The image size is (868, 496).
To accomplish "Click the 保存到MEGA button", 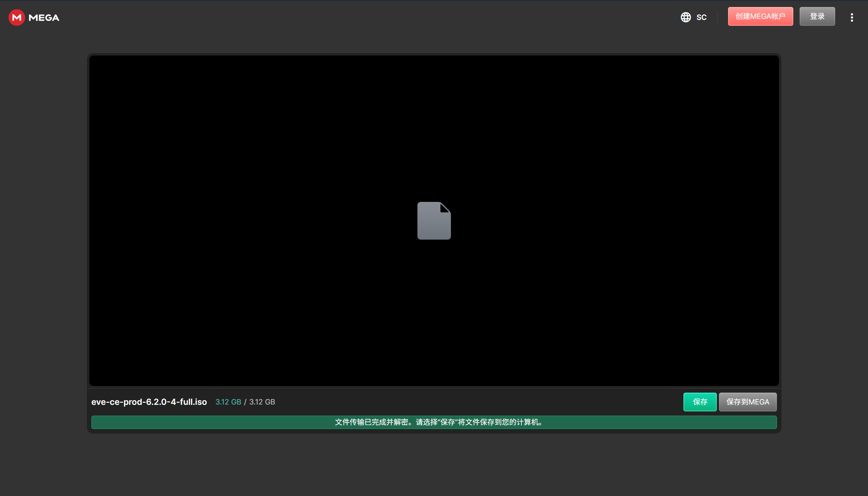I will pyautogui.click(x=748, y=402).
